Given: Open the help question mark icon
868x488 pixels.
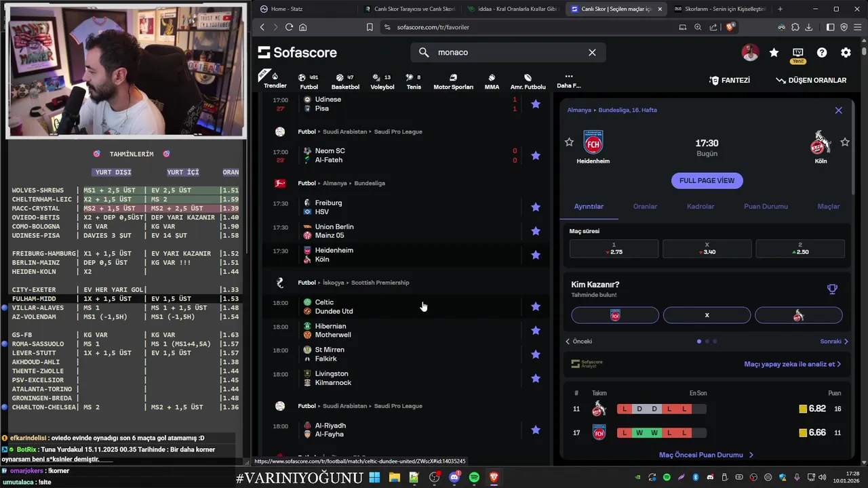Looking at the screenshot, I should [x=822, y=52].
